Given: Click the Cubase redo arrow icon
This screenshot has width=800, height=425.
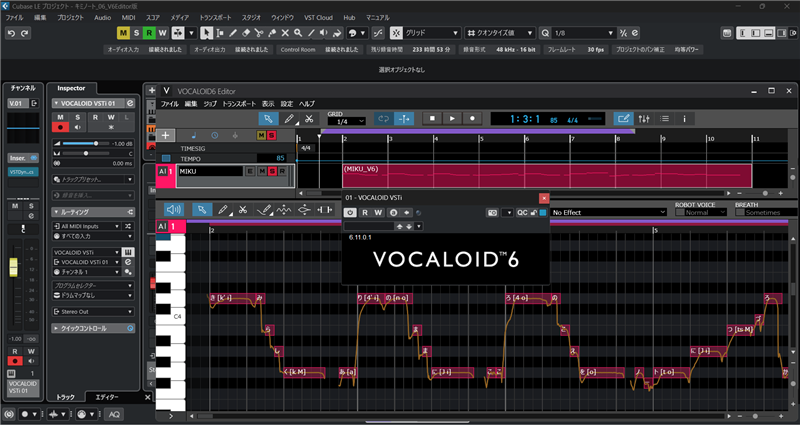Looking at the screenshot, I should (24, 33).
